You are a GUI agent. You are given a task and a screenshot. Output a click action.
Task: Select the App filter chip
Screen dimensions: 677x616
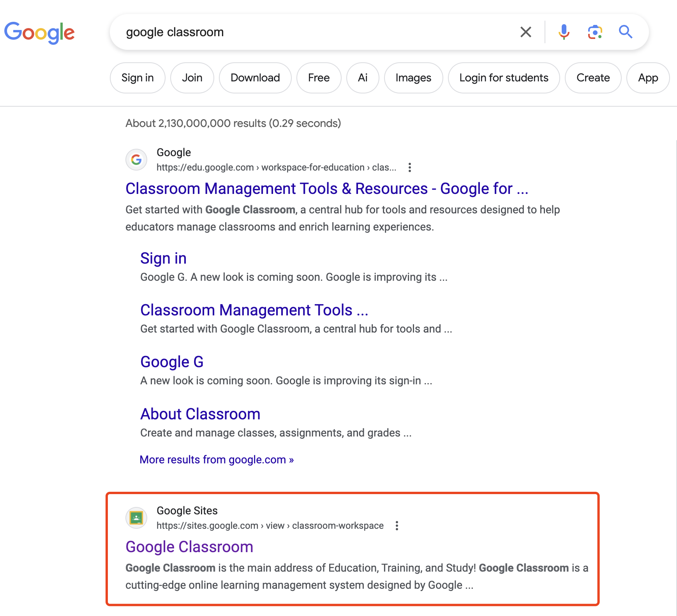(x=648, y=78)
